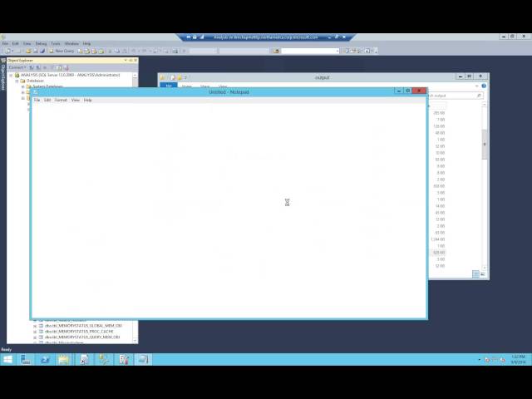The width and height of the screenshot is (532, 399).
Task: Open File Explorer from taskbar
Action: pyautogui.click(x=64, y=359)
